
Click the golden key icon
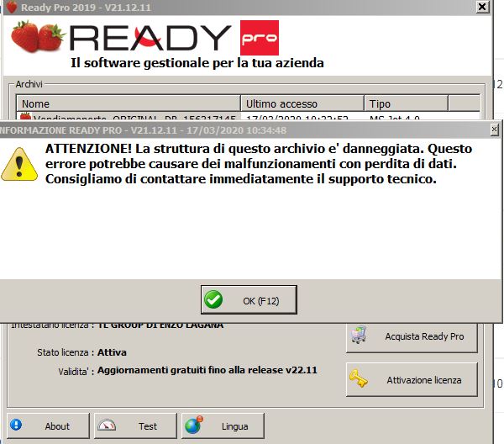coord(359,378)
